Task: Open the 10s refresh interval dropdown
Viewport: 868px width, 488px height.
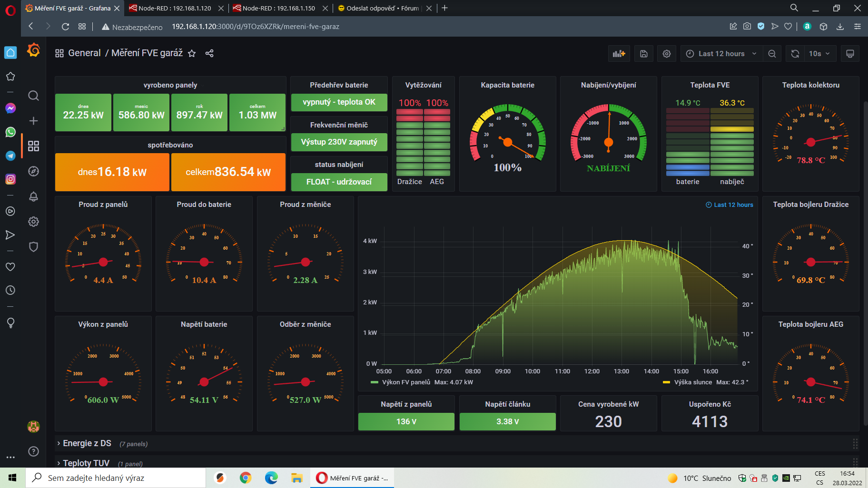Action: coord(819,54)
